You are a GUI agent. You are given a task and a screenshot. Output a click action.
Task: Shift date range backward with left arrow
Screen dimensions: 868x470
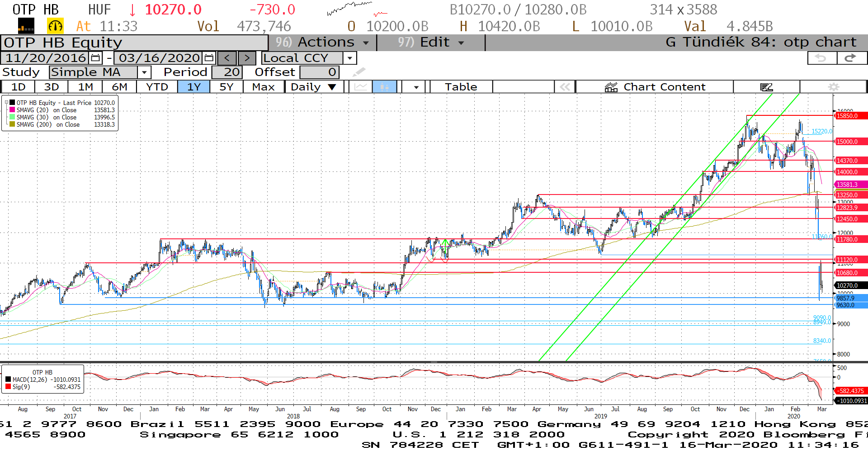227,58
